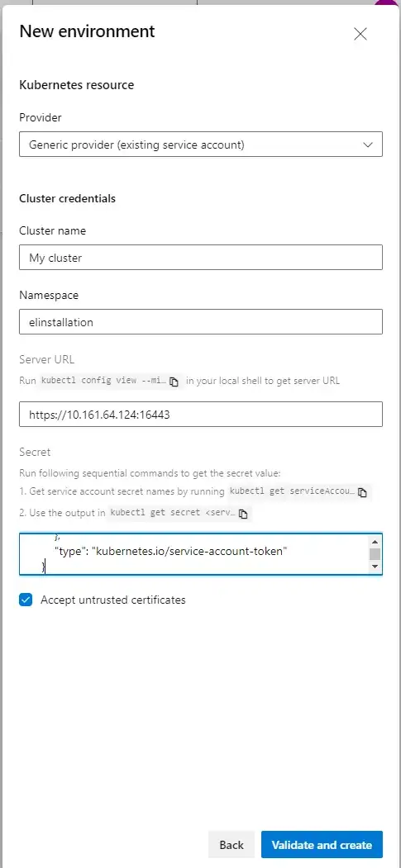Click the 'kubectl config view --mi…' code text
This screenshot has width=401, height=868.
pyautogui.click(x=104, y=382)
